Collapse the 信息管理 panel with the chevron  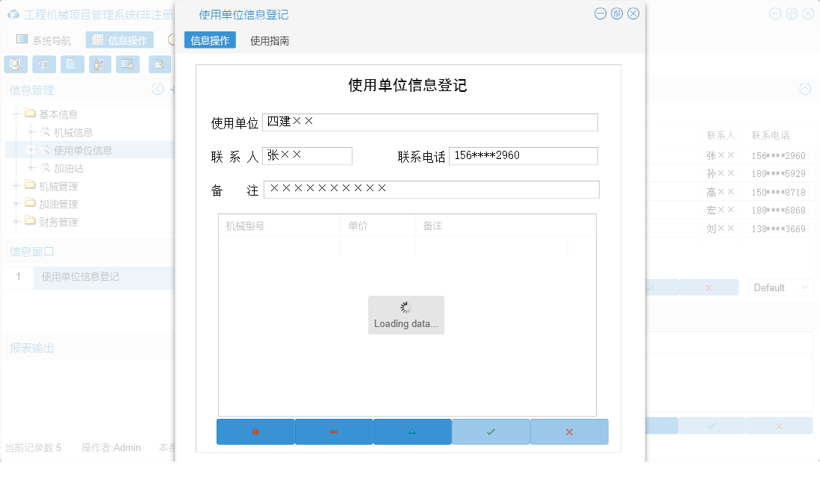coord(158,89)
